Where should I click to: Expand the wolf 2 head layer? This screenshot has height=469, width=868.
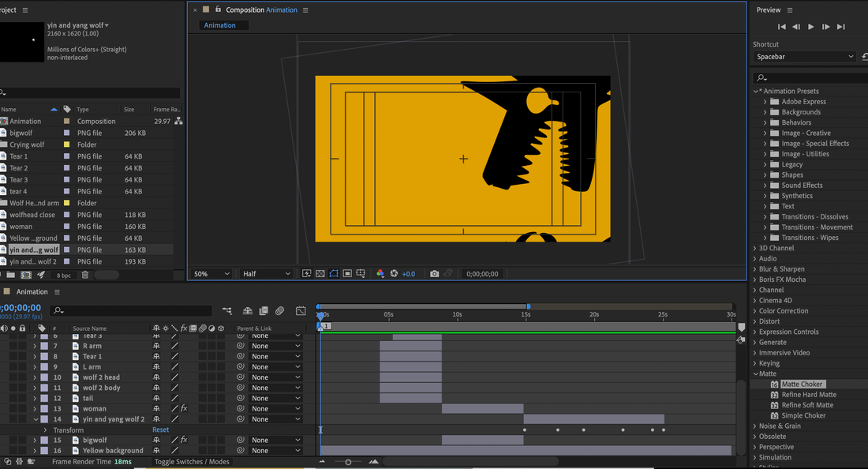35,377
